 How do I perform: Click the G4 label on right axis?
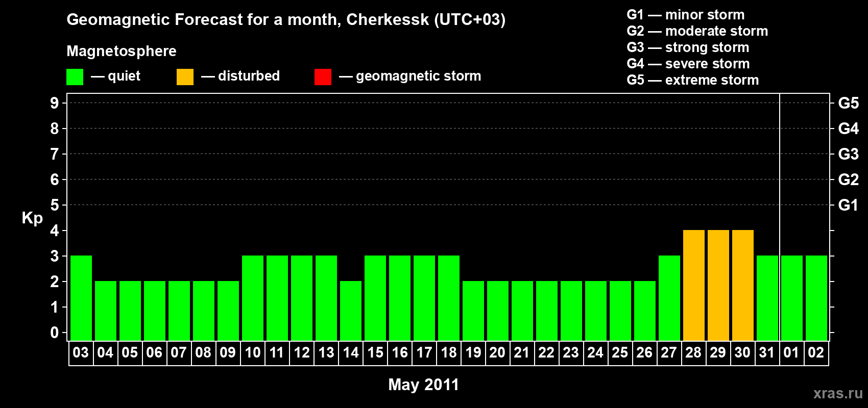click(848, 129)
